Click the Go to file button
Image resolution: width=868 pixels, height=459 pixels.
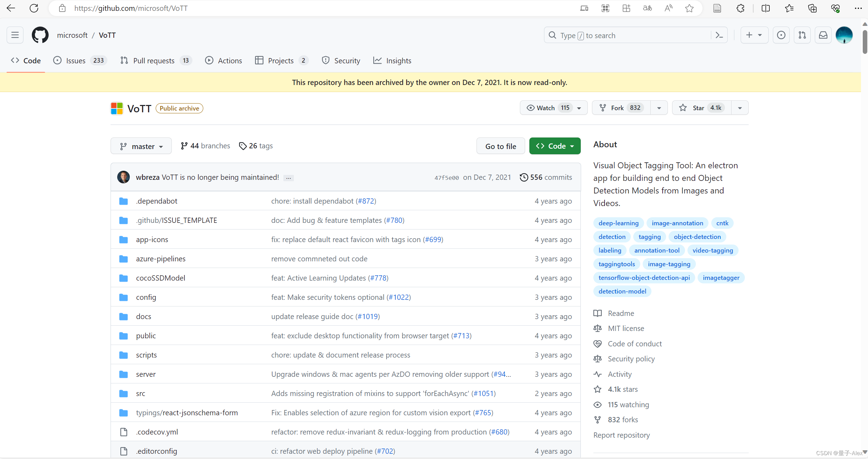(501, 146)
